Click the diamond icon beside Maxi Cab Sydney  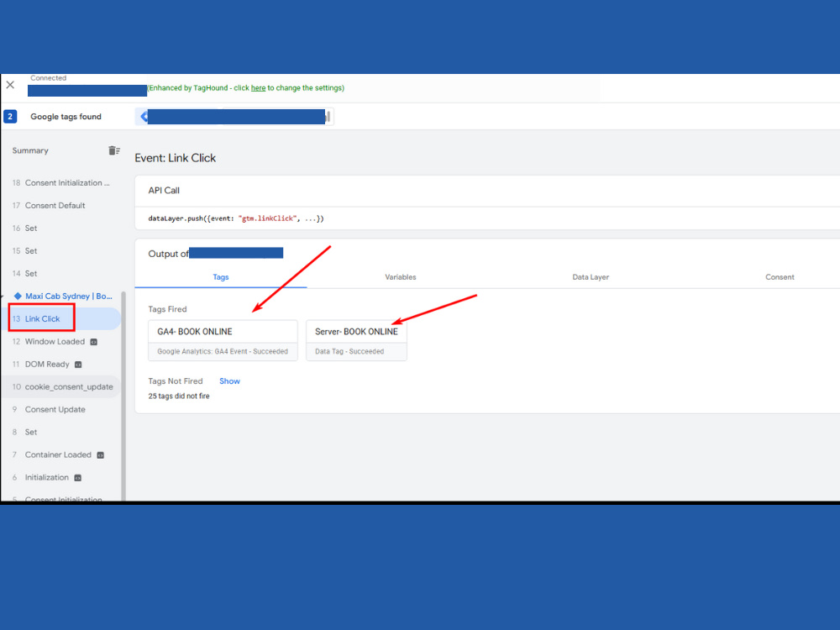(x=18, y=296)
